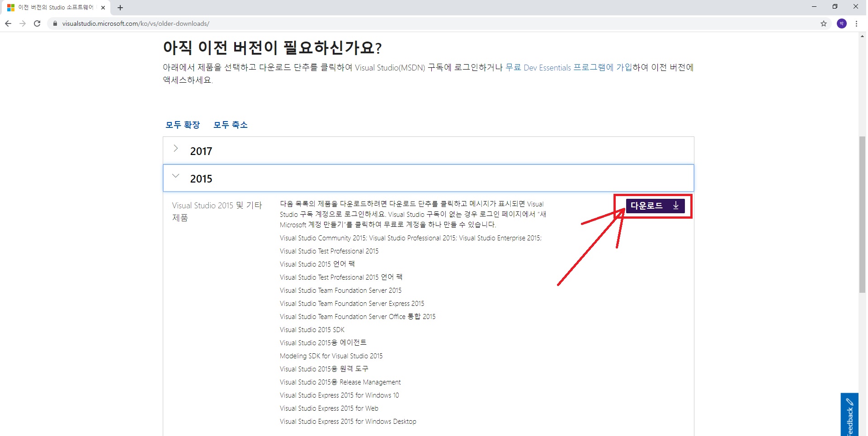Viewport: 868px width, 436px height.
Task: View site info via the lock icon
Action: pyautogui.click(x=55, y=23)
